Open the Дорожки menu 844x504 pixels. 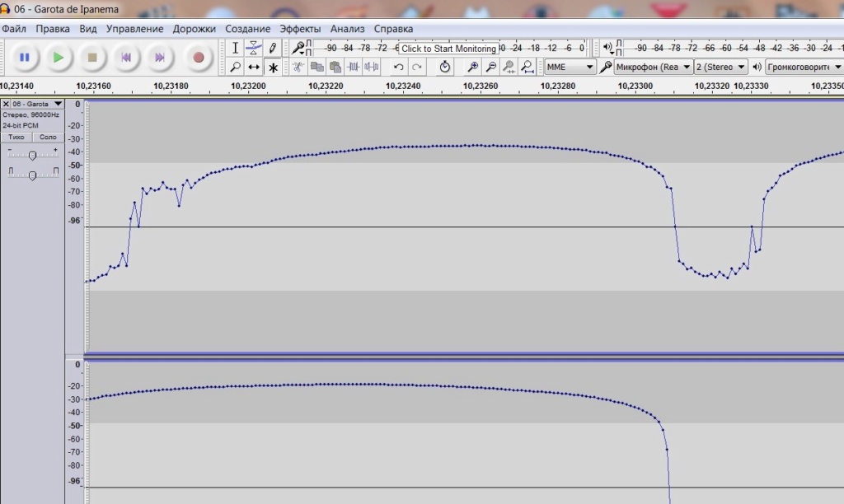click(195, 29)
